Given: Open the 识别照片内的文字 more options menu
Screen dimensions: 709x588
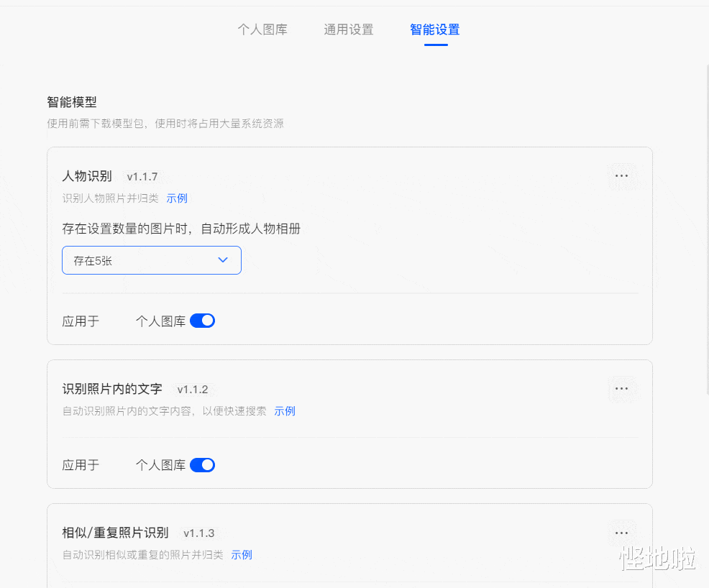Looking at the screenshot, I should tap(622, 389).
